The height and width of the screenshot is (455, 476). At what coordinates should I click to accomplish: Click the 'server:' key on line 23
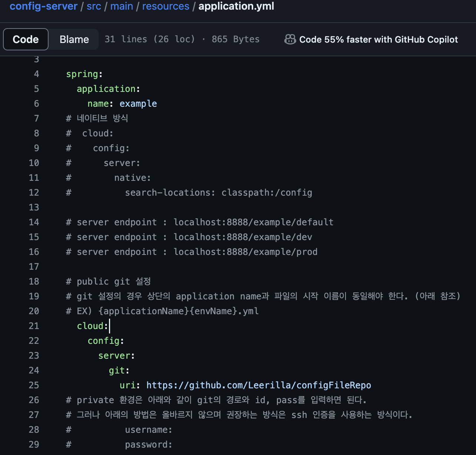click(117, 356)
